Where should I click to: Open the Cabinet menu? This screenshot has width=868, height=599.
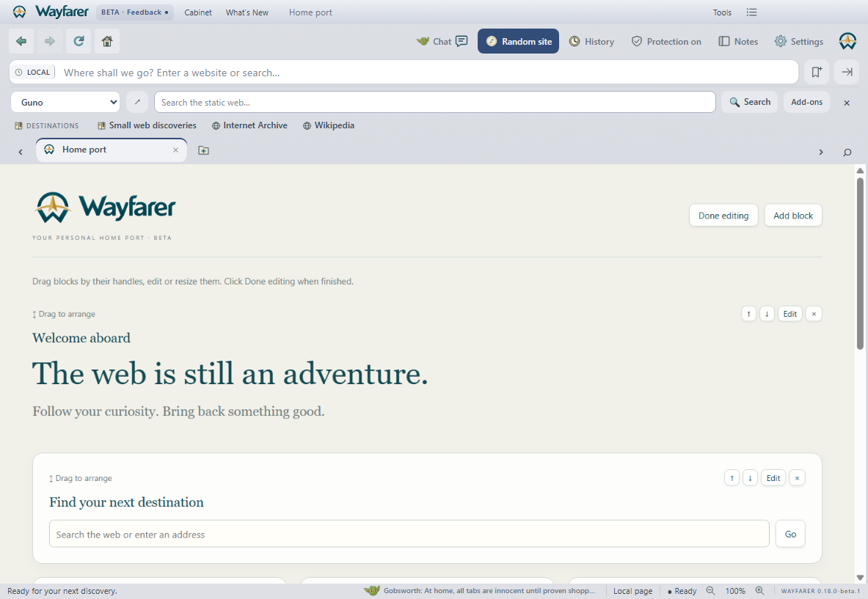pyautogui.click(x=198, y=12)
